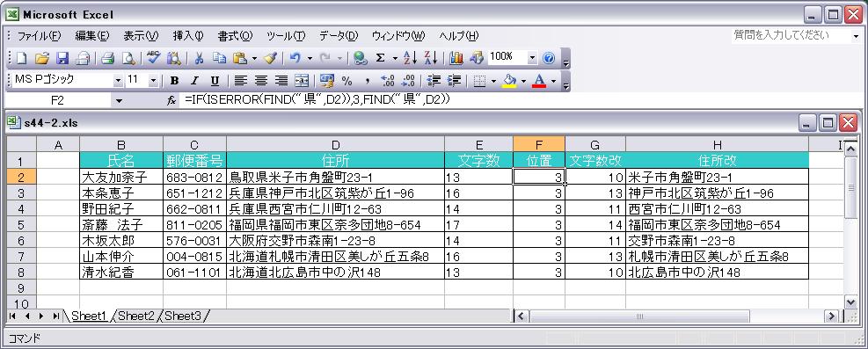Click Increase Decimal icon
The width and height of the screenshot is (868, 349).
coord(388,81)
